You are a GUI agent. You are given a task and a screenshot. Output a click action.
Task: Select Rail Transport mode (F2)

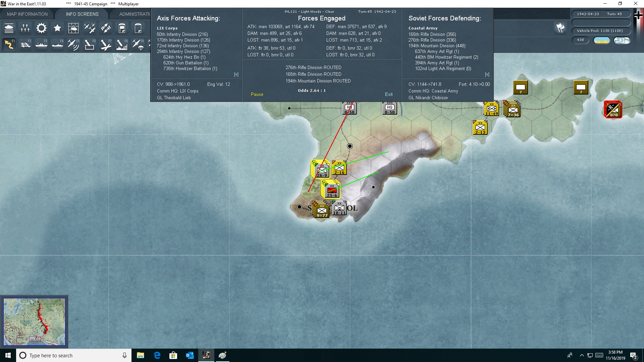click(x=25, y=45)
